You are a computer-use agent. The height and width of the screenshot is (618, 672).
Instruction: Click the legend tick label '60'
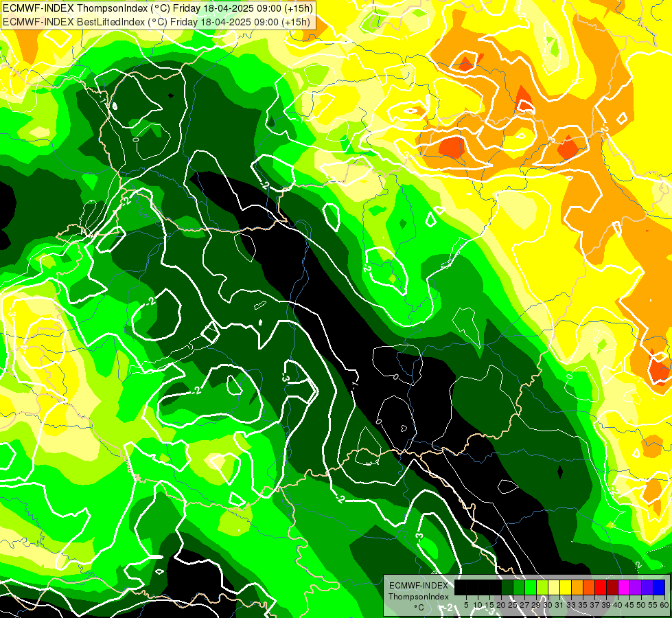[x=664, y=605]
